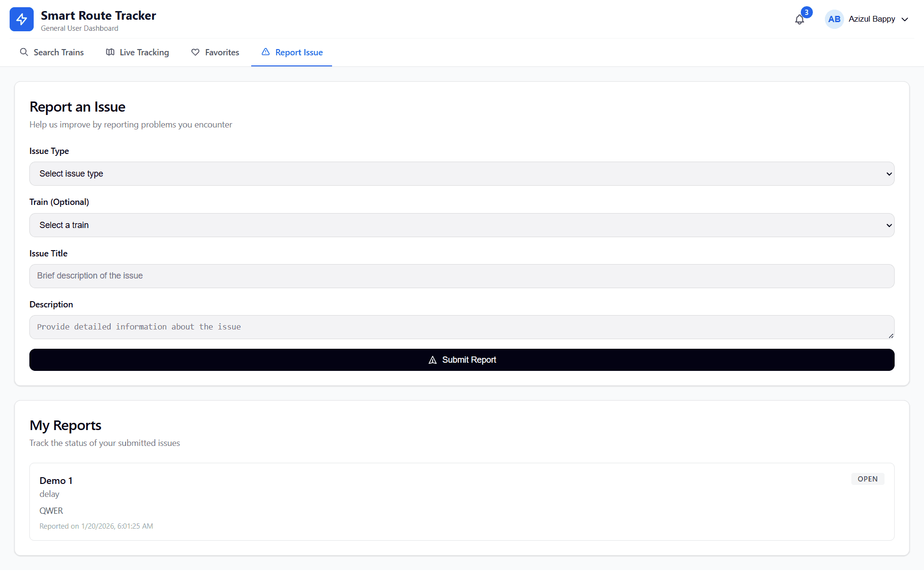Click the Report an Issue heading

[x=77, y=107]
